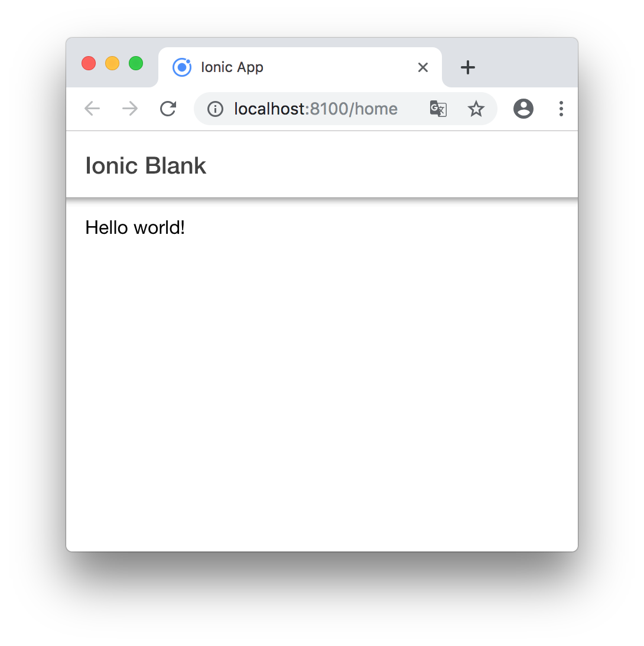Click the red close window button
The image size is (644, 646).
[x=88, y=63]
